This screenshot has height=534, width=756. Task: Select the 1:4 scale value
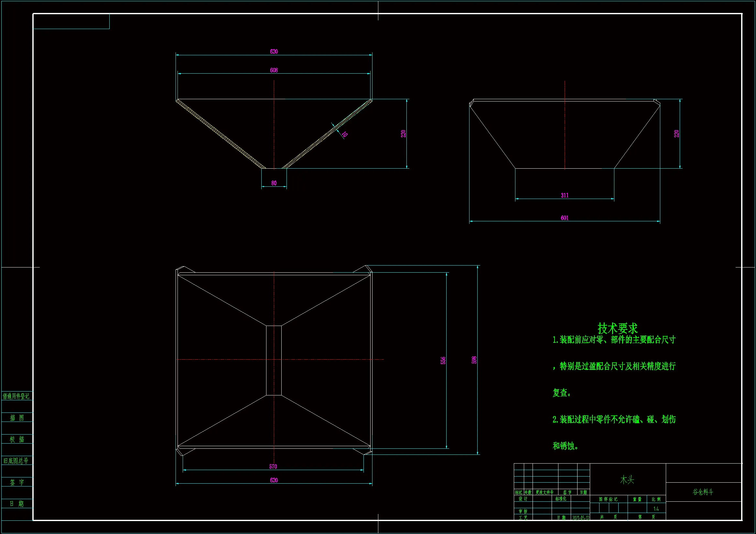(x=656, y=509)
